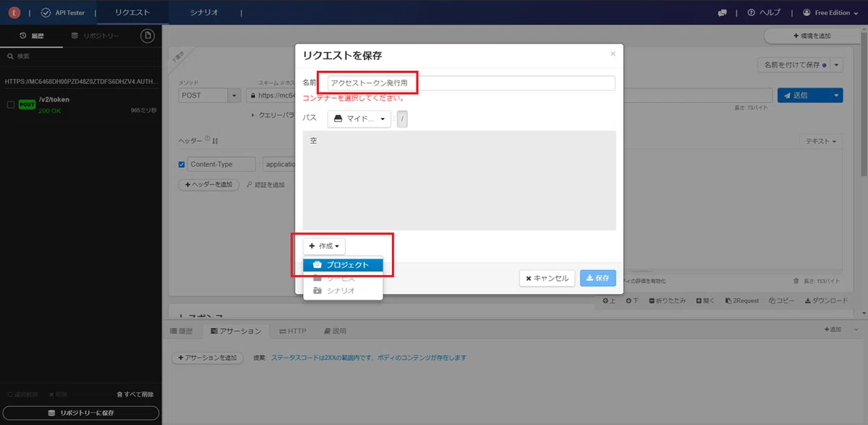868x425 pixels.
Task: Select the /v2/token history checkbox
Action: tap(10, 105)
